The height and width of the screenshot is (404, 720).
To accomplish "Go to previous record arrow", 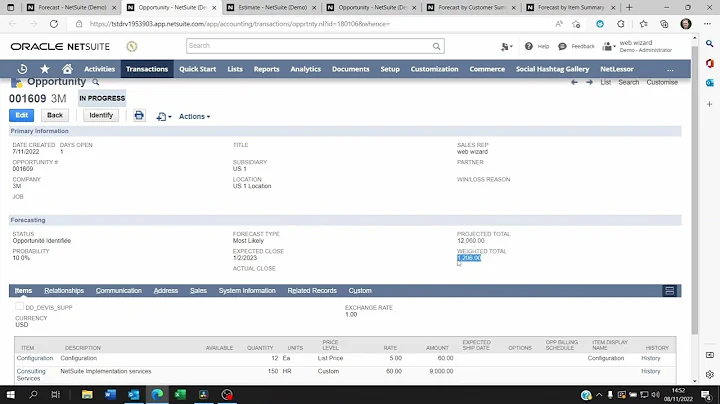I will pos(574,82).
